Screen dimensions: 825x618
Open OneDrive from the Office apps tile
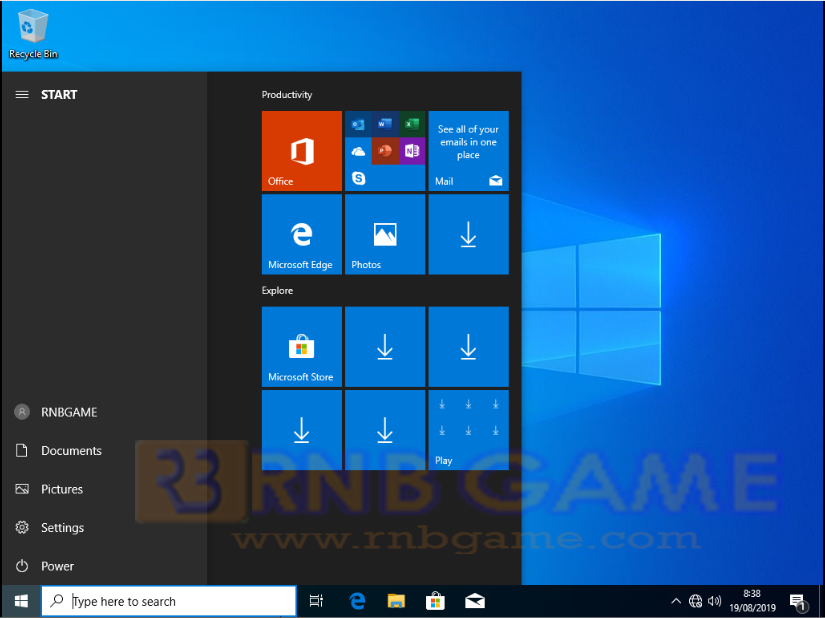pyautogui.click(x=358, y=151)
